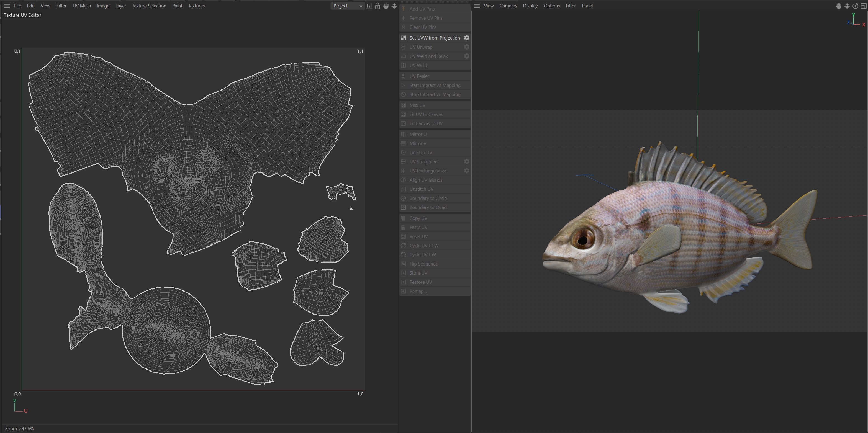The width and height of the screenshot is (868, 433).
Task: Click the UV editor zoom arrows icon
Action: tap(394, 6)
